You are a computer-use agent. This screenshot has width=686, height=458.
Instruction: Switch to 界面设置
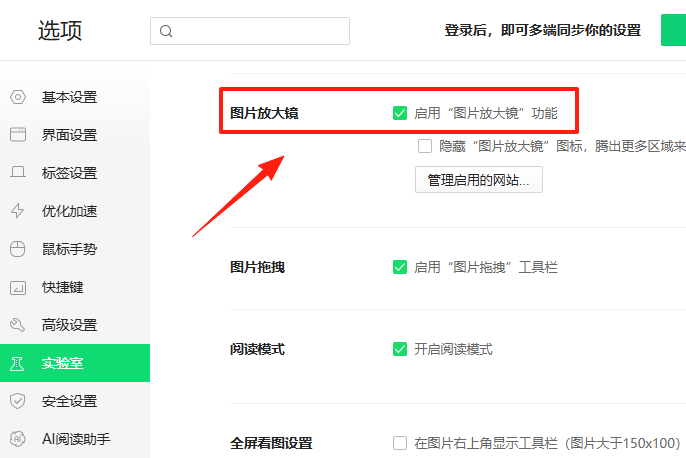[75, 135]
